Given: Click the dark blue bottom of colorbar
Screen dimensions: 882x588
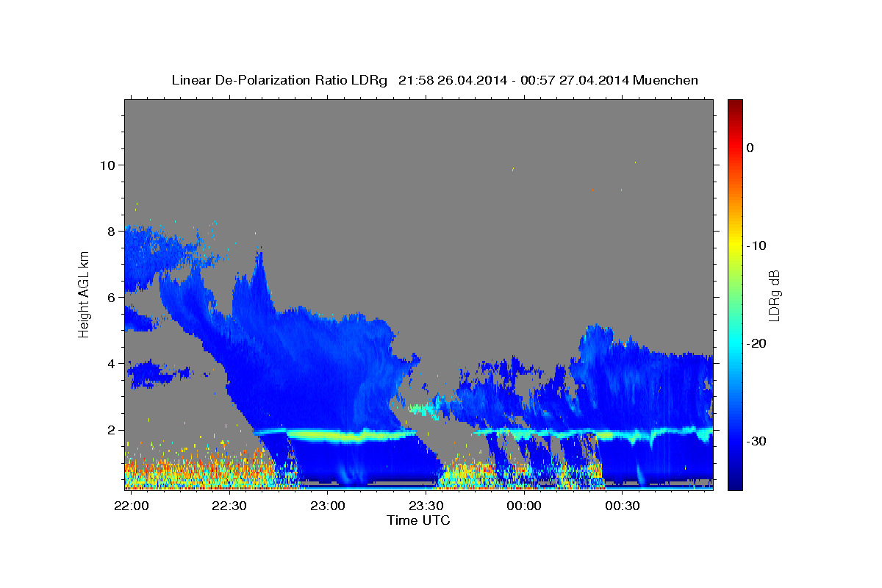Looking at the screenshot, I should 735,481.
